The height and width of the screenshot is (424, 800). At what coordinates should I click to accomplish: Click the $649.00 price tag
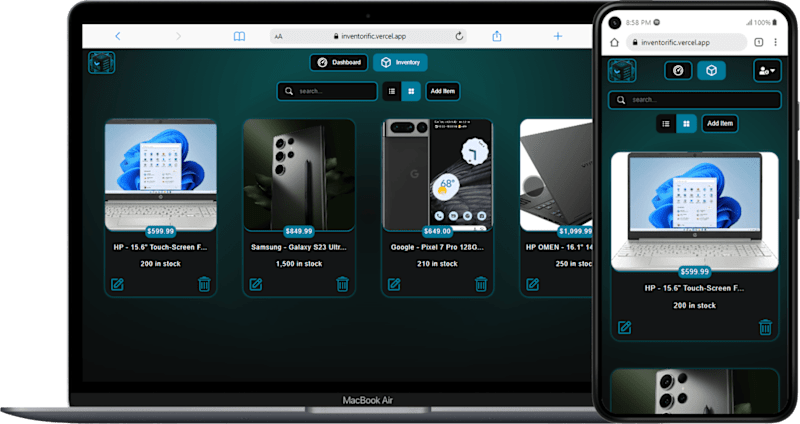click(x=437, y=231)
